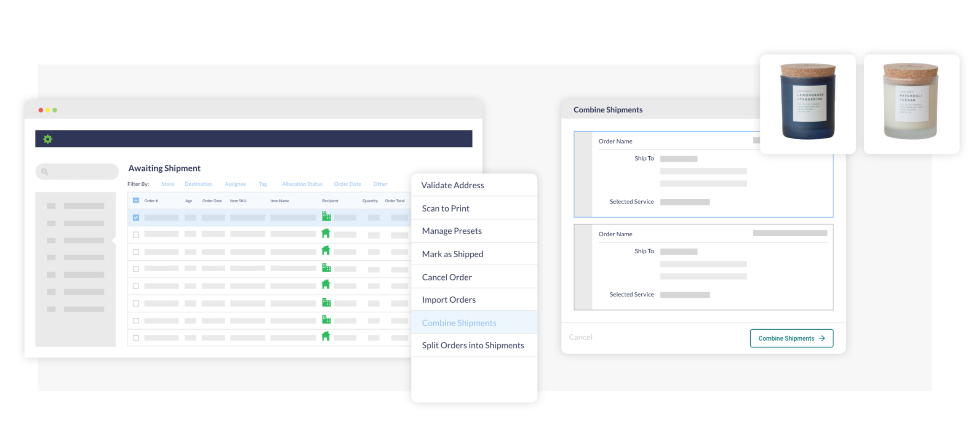Click Cancel in Combine Shipments dialog
The height and width of the screenshot is (427, 980).
(x=580, y=337)
